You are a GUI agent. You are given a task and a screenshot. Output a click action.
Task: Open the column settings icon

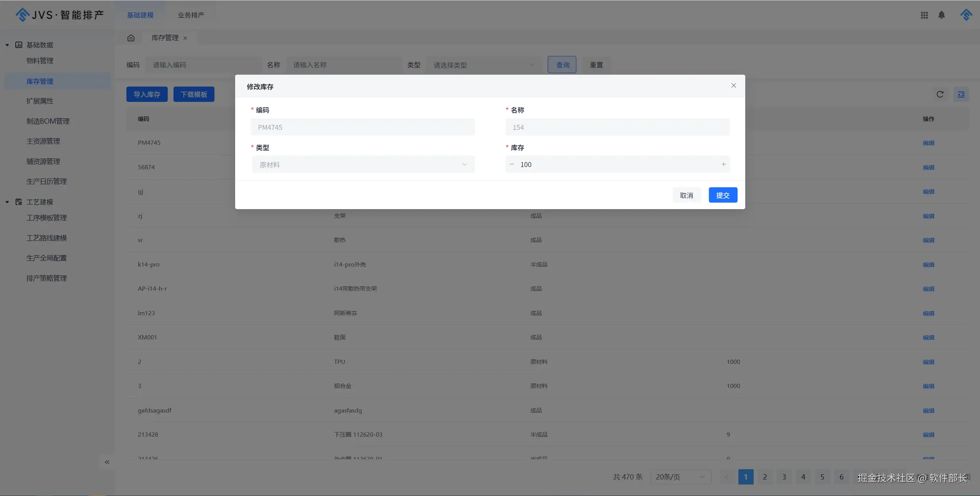[961, 94]
